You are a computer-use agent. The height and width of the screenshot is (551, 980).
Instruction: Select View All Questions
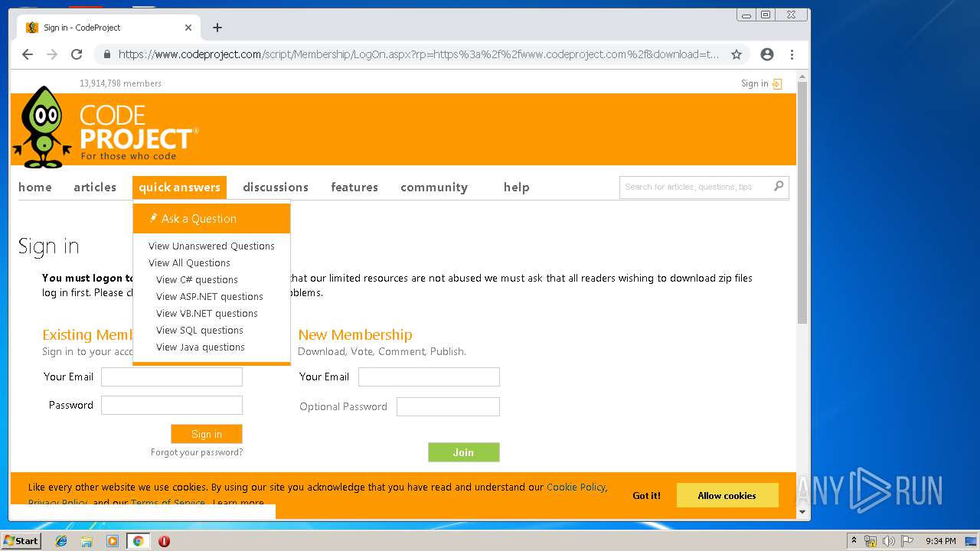pos(189,263)
